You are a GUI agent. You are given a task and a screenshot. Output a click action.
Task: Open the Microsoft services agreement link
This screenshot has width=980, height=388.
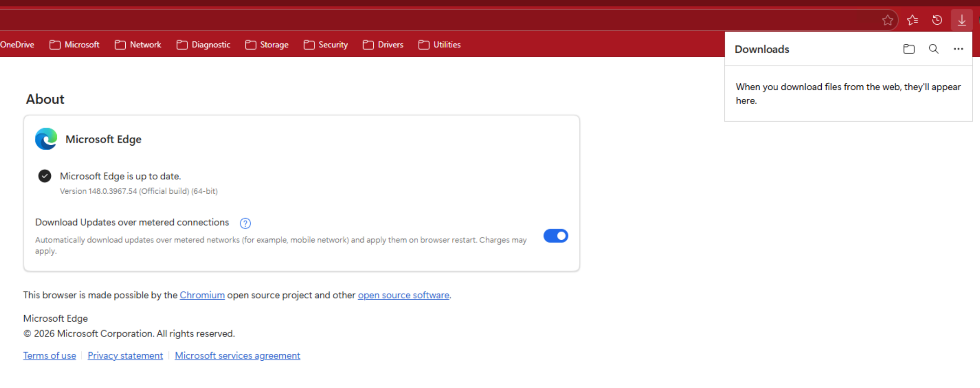click(x=238, y=355)
